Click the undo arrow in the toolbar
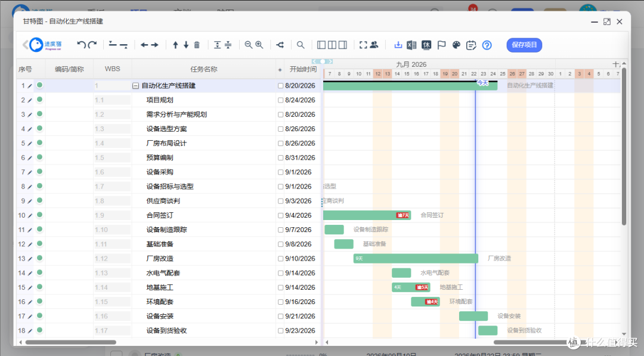 tap(81, 45)
